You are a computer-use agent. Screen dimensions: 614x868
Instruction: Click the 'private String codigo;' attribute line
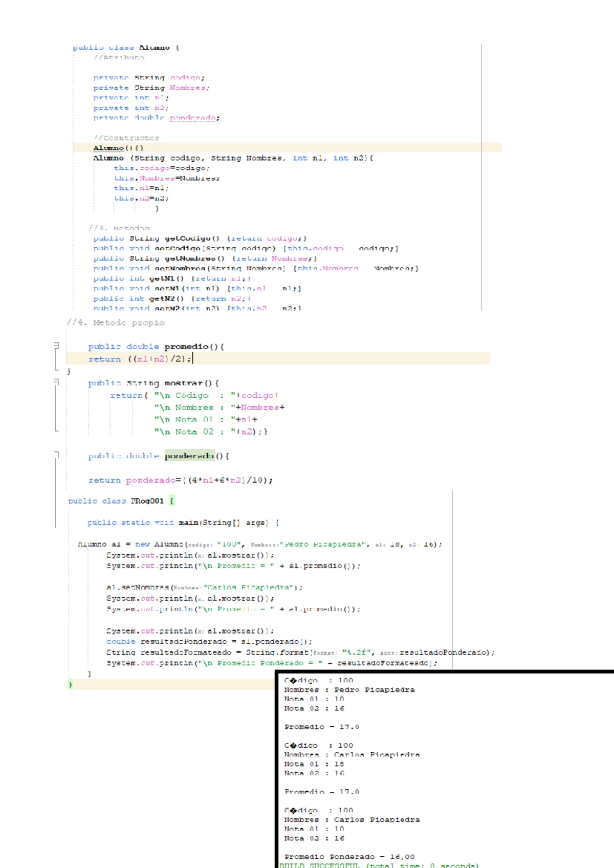point(149,78)
